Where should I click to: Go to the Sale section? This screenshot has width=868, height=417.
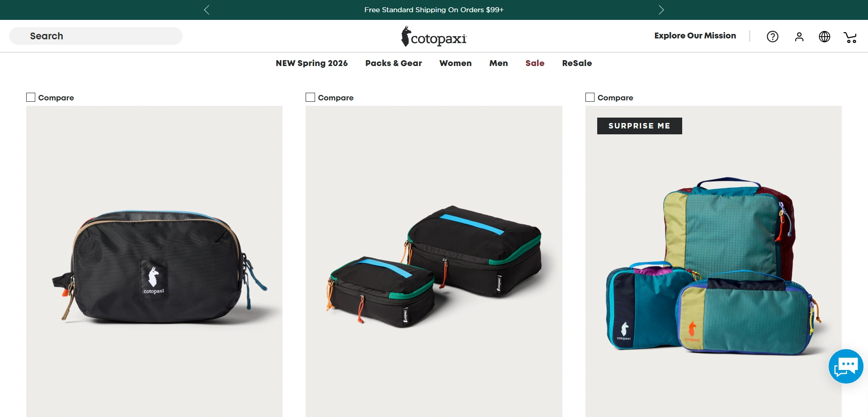pyautogui.click(x=535, y=63)
